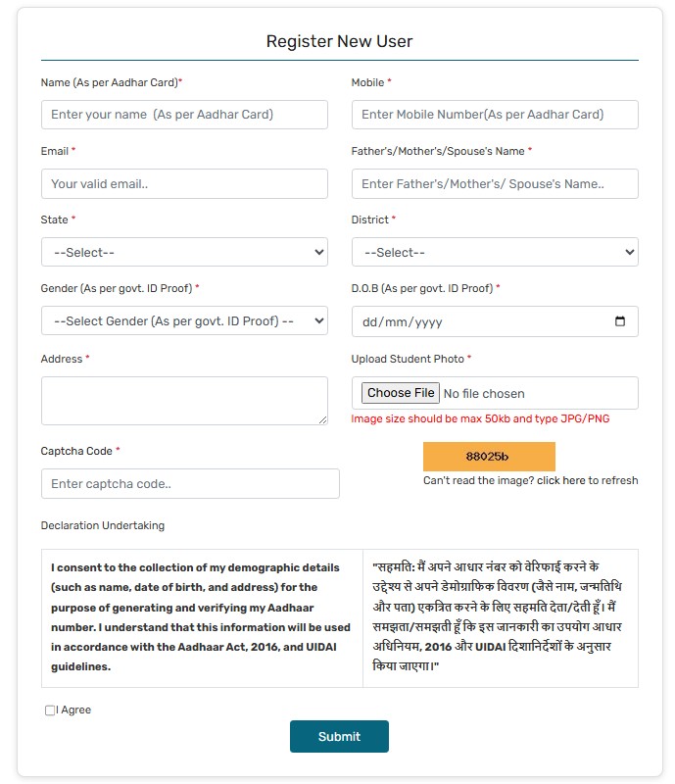Open the calendar picker icon in D.O.B field
675x784 pixels.
tap(619, 321)
